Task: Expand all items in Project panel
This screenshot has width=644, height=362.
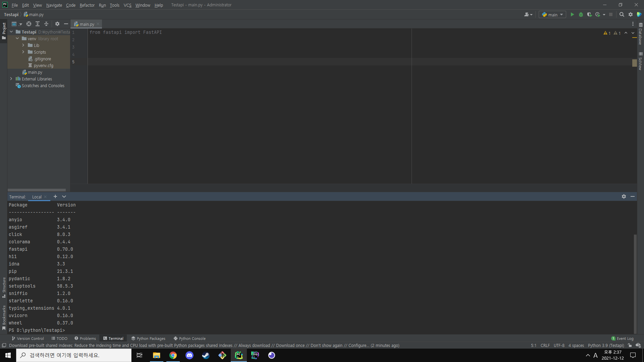Action: pyautogui.click(x=38, y=24)
